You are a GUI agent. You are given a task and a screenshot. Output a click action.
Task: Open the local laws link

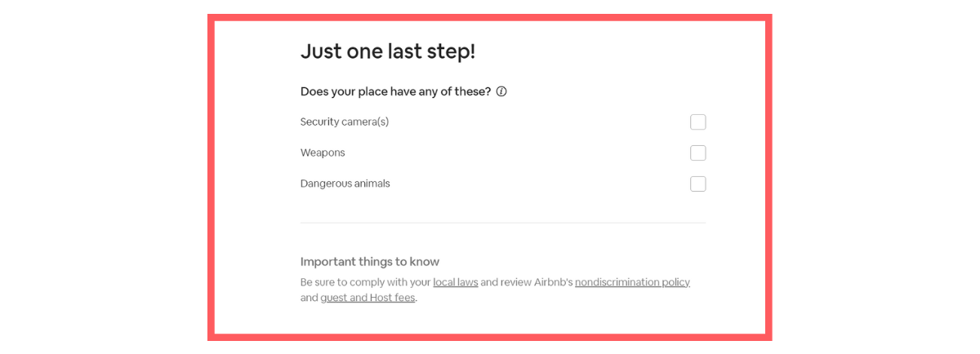(x=456, y=282)
